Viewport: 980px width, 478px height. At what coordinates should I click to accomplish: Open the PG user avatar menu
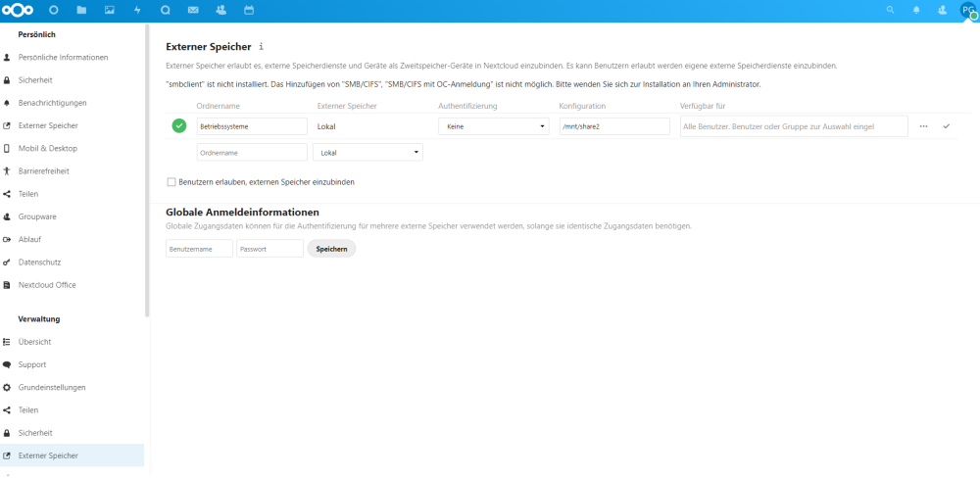click(969, 10)
